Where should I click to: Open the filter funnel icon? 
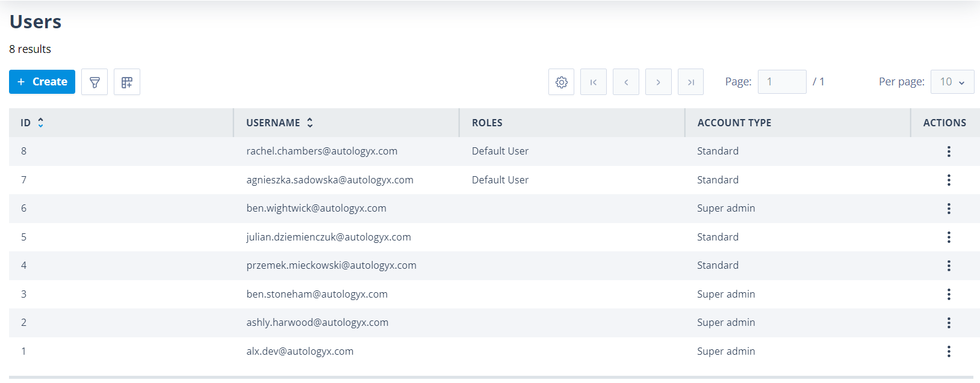95,82
